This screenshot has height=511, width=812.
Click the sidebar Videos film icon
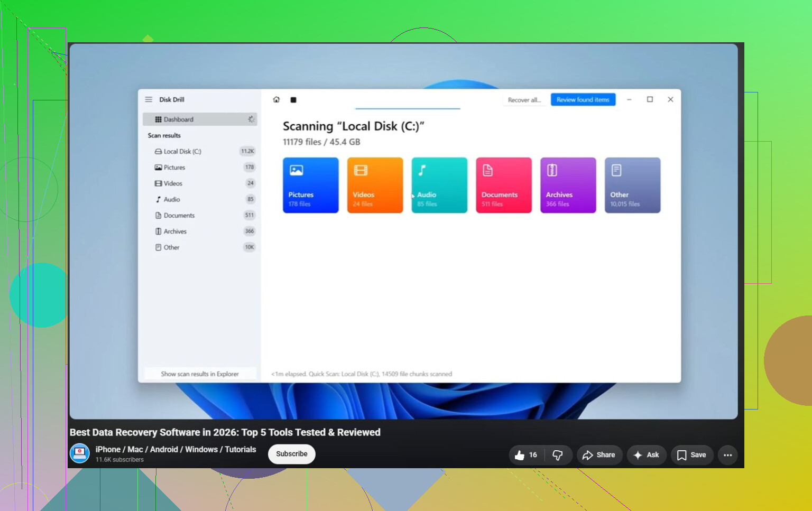(x=158, y=183)
